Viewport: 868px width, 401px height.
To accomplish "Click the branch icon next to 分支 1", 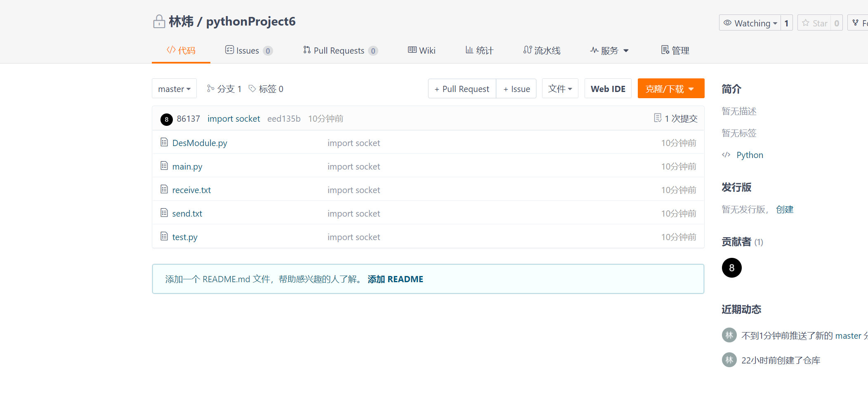I will (211, 88).
